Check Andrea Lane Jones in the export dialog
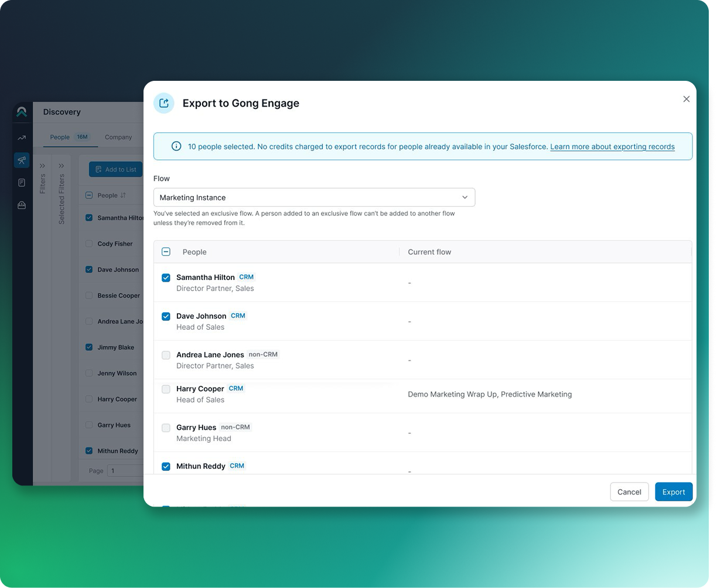Image resolution: width=717 pixels, height=588 pixels. coord(166,355)
